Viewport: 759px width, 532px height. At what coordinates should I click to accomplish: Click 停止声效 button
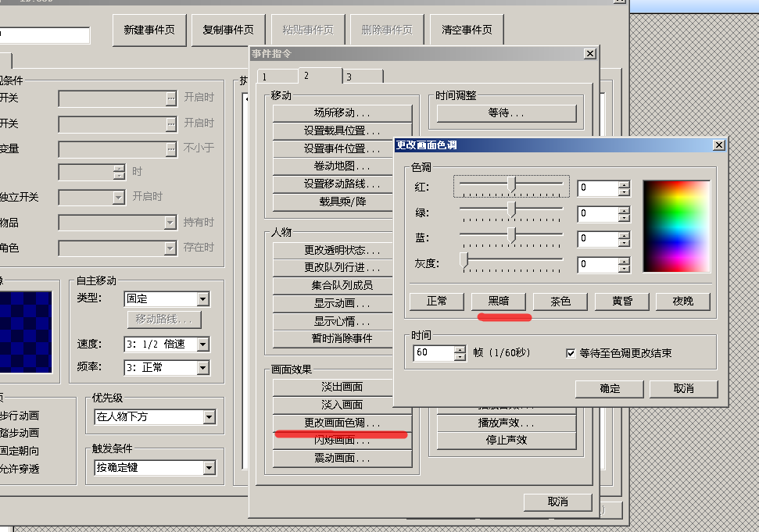(x=507, y=440)
